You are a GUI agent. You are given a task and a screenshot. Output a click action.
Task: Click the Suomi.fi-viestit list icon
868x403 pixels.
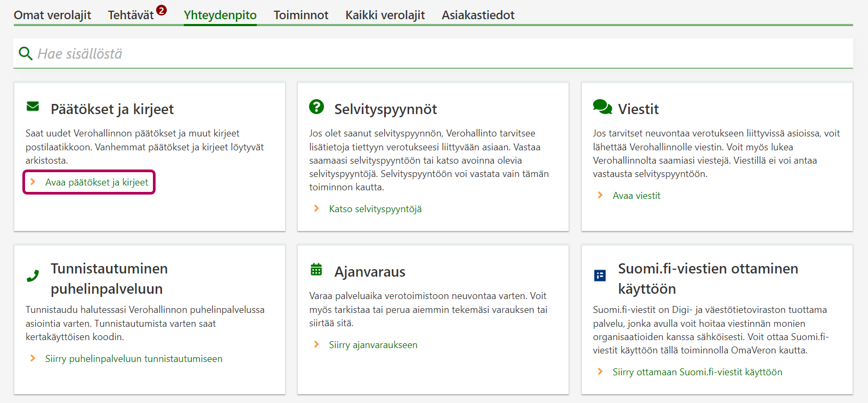click(600, 276)
